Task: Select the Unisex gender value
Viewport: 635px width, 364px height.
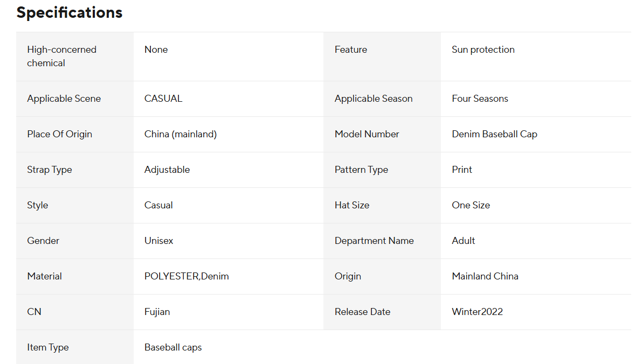Action: [159, 241]
